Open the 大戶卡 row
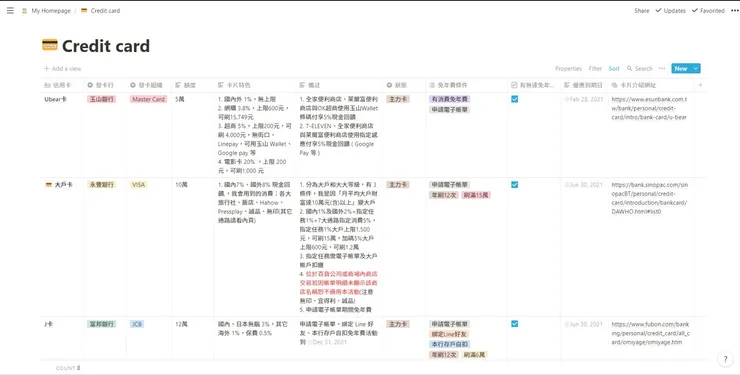The width and height of the screenshot is (740, 375). click(63, 184)
